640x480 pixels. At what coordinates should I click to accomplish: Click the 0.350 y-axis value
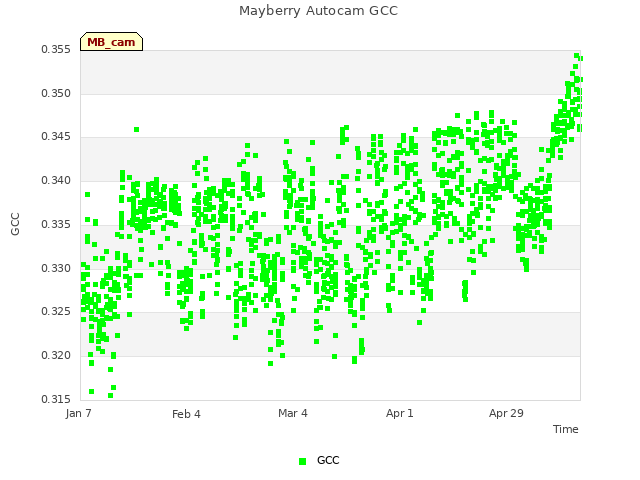click(x=56, y=93)
